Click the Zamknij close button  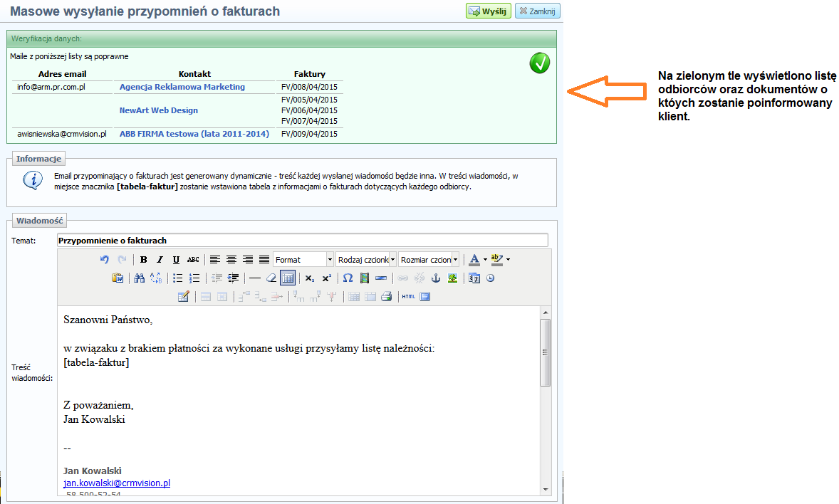point(537,11)
